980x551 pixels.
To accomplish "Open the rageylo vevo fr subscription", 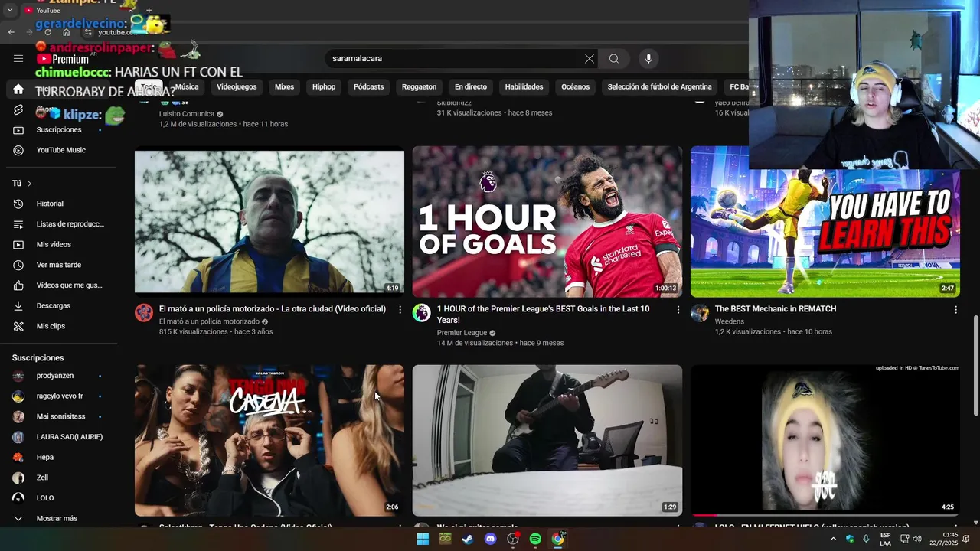I will pyautogui.click(x=60, y=396).
